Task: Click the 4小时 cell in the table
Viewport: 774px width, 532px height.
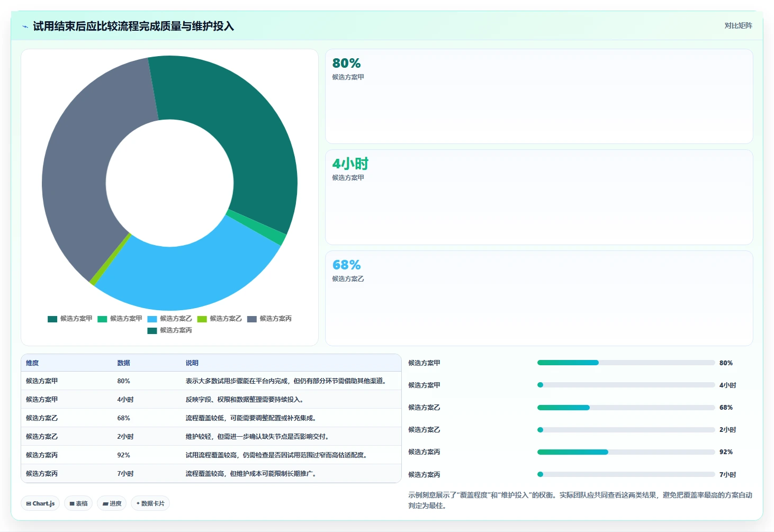Action: [x=125, y=400]
